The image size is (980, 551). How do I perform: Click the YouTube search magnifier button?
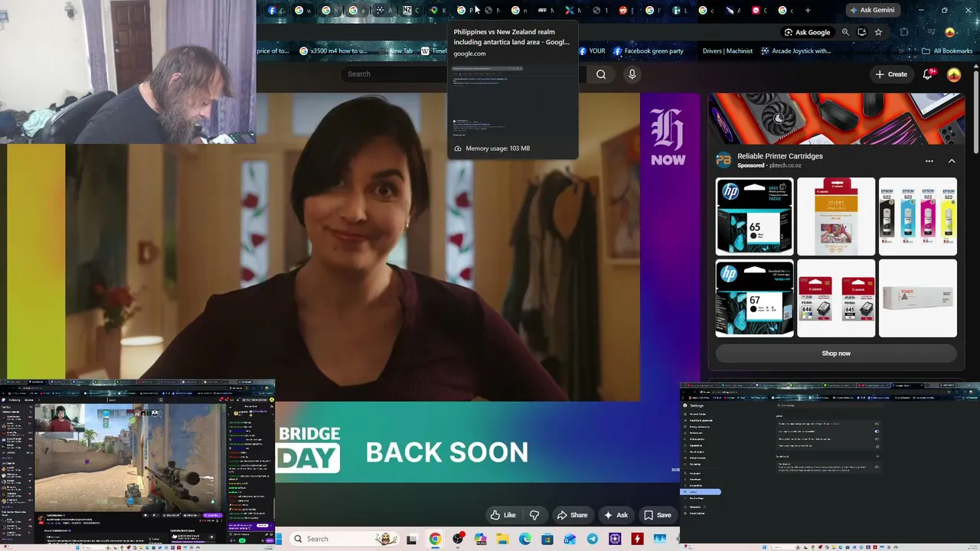[x=601, y=74]
